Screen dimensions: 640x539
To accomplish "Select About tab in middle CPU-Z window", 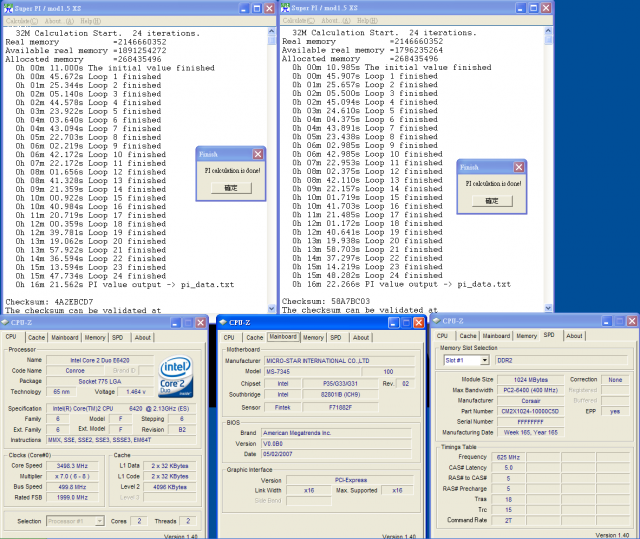I will (361, 337).
